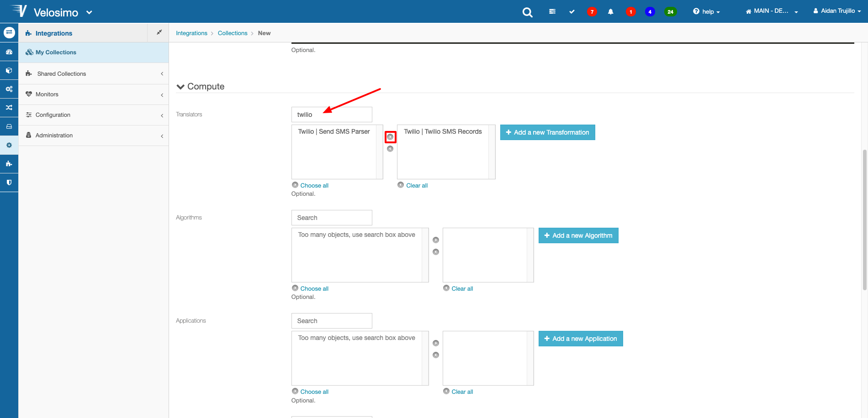The image size is (868, 418).
Task: Open the Aidan Trujillo user menu
Action: point(837,11)
